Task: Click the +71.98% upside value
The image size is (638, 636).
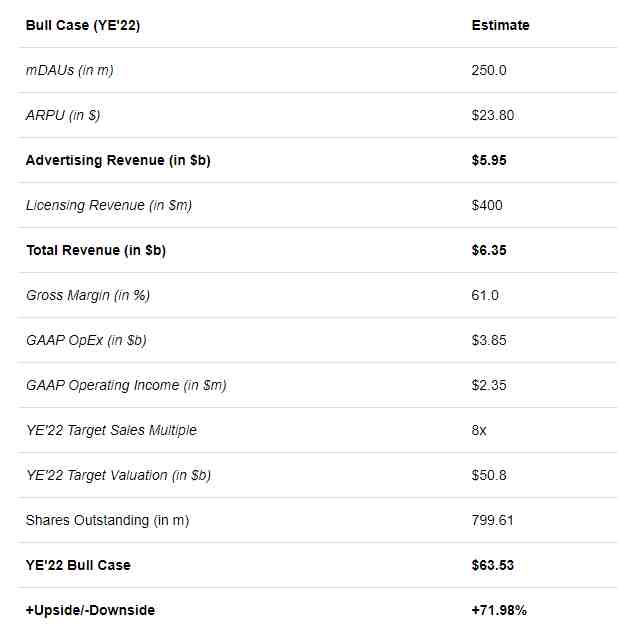Action: 499,610
